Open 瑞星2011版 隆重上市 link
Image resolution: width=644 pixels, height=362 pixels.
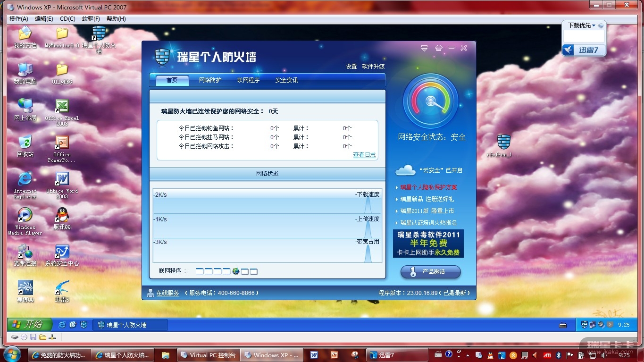[427, 211]
